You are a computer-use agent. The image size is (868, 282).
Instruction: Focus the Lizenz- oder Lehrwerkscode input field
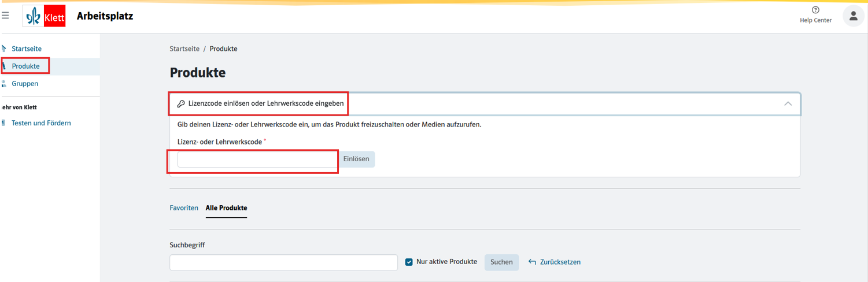[x=258, y=159]
